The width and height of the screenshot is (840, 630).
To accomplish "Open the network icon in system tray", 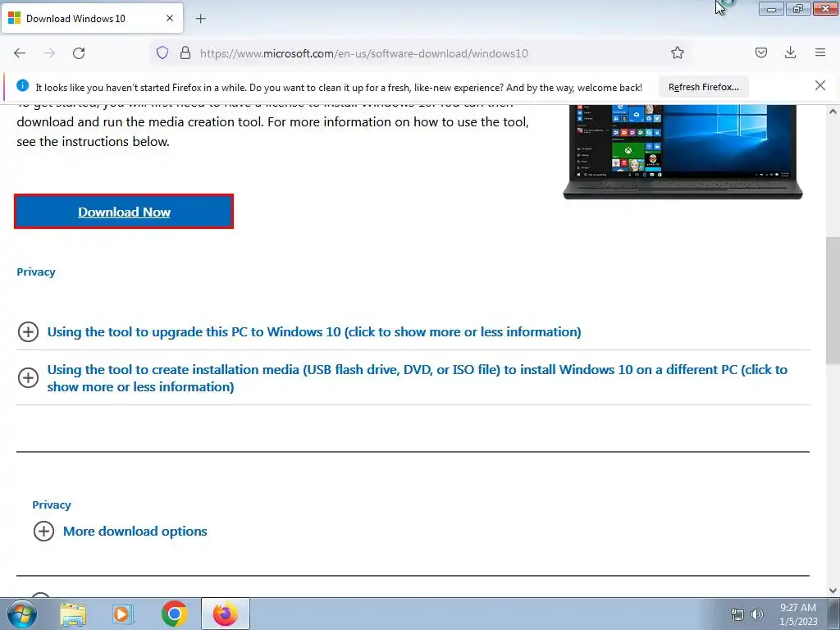I will [x=737, y=614].
